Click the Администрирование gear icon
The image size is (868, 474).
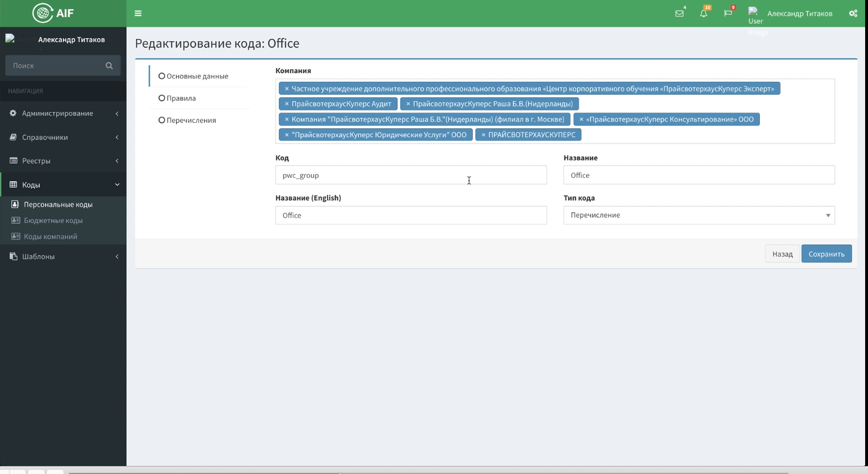coord(13,113)
